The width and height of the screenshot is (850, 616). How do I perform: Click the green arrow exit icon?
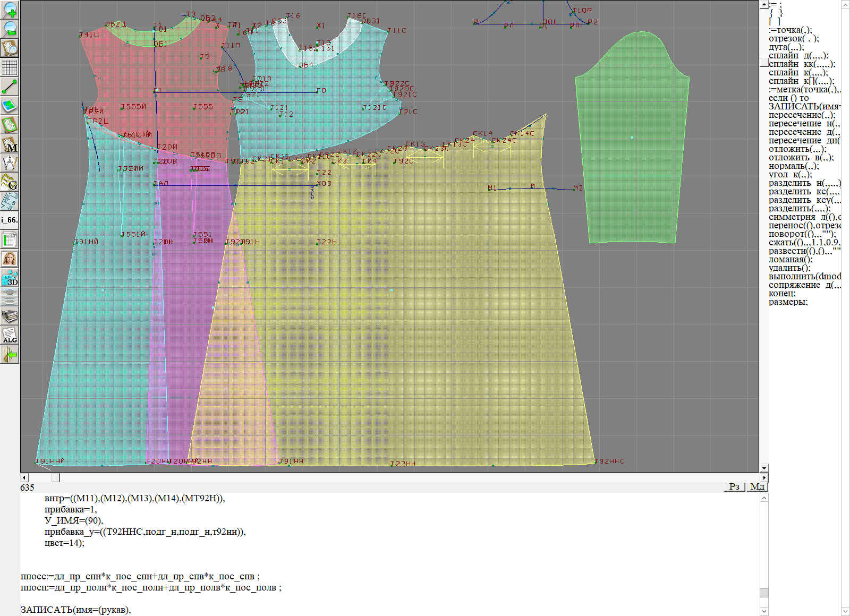[10, 354]
